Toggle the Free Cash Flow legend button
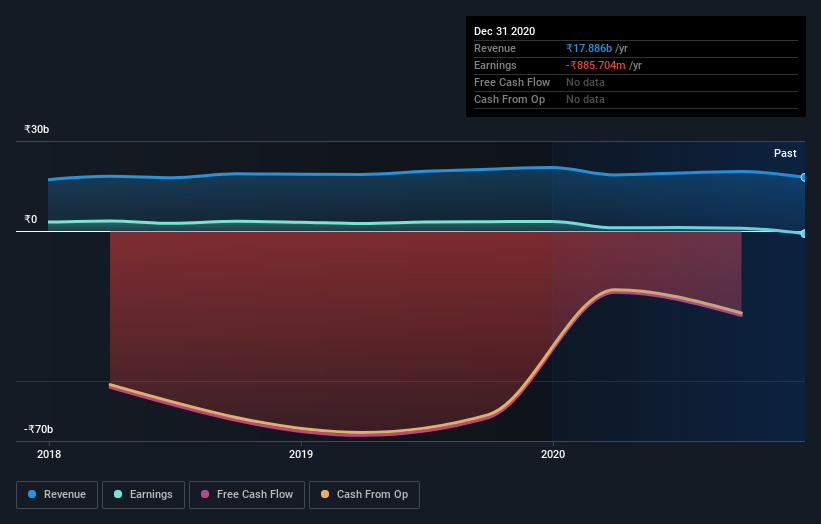Image resolution: width=821 pixels, height=524 pixels. click(247, 495)
